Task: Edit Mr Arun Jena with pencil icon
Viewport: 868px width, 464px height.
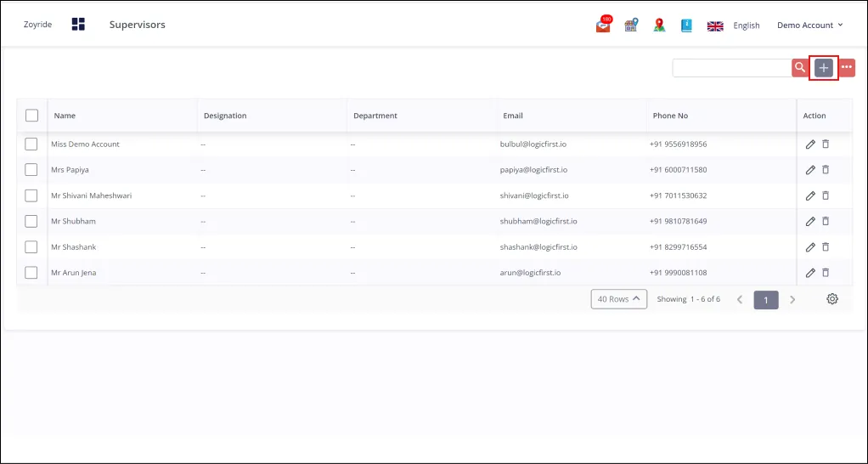Action: tap(810, 273)
